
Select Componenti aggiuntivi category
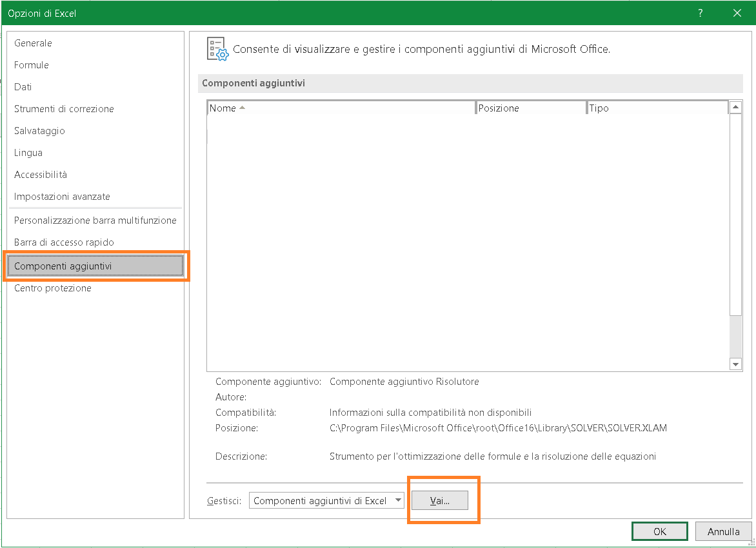point(95,266)
